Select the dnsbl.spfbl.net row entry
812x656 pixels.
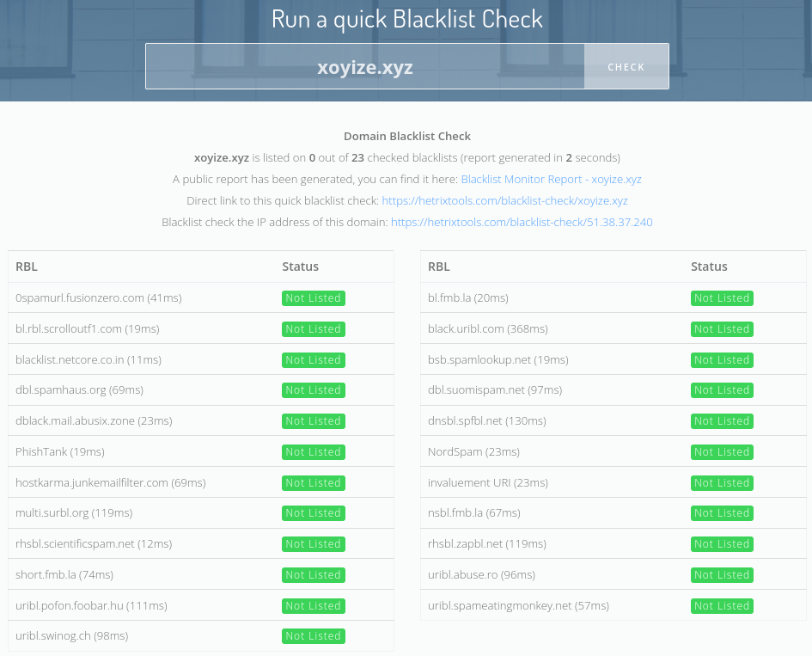(x=486, y=421)
